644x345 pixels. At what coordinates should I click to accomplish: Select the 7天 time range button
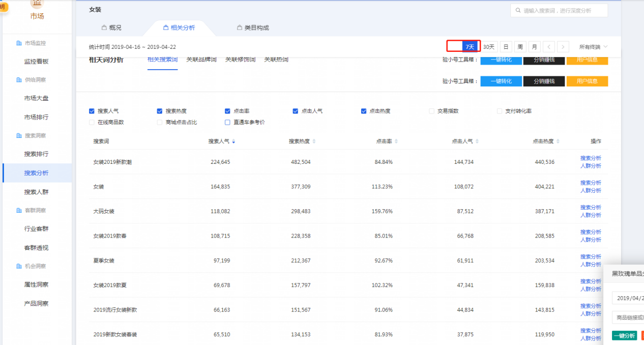coord(470,47)
